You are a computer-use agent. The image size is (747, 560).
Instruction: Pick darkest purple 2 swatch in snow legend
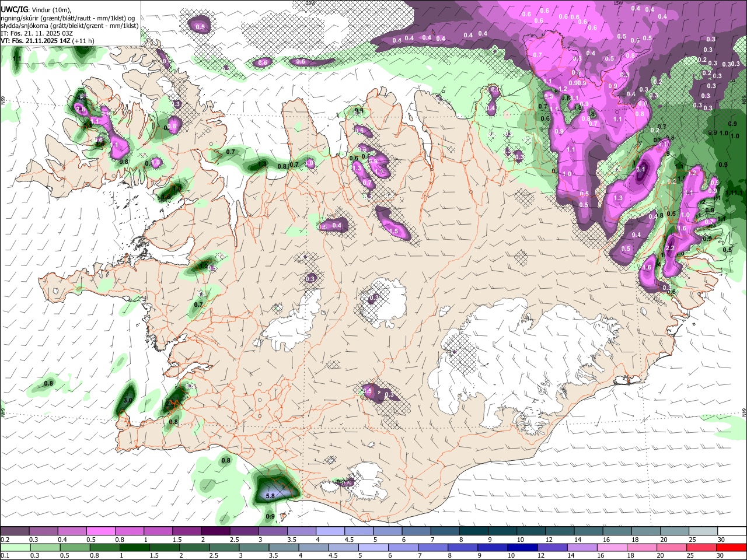coord(215,531)
